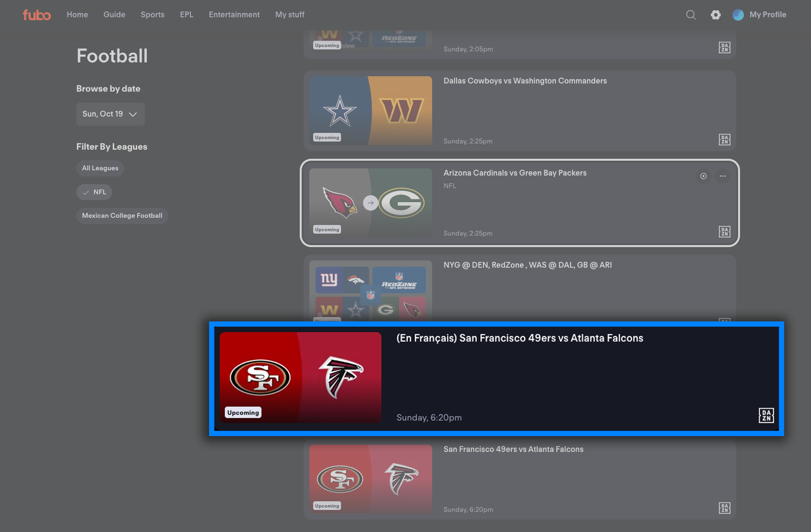
Task: Open the EPL section
Action: click(x=187, y=15)
